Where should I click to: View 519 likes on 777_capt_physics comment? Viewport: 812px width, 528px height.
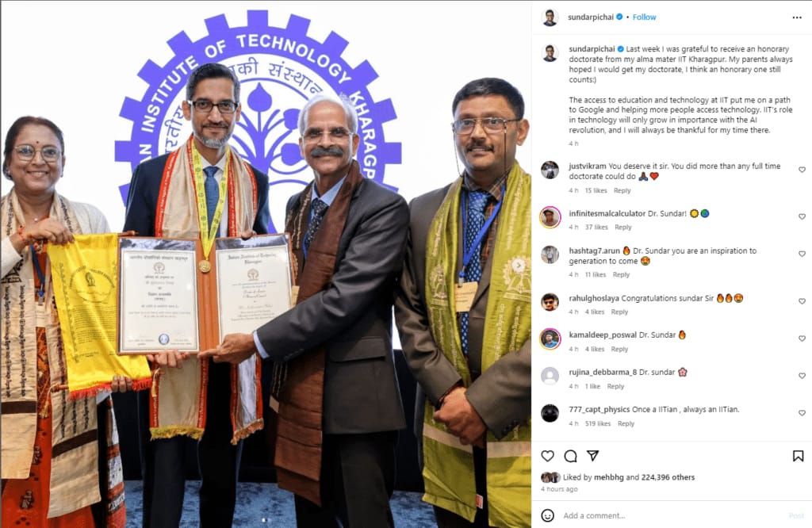598,424
